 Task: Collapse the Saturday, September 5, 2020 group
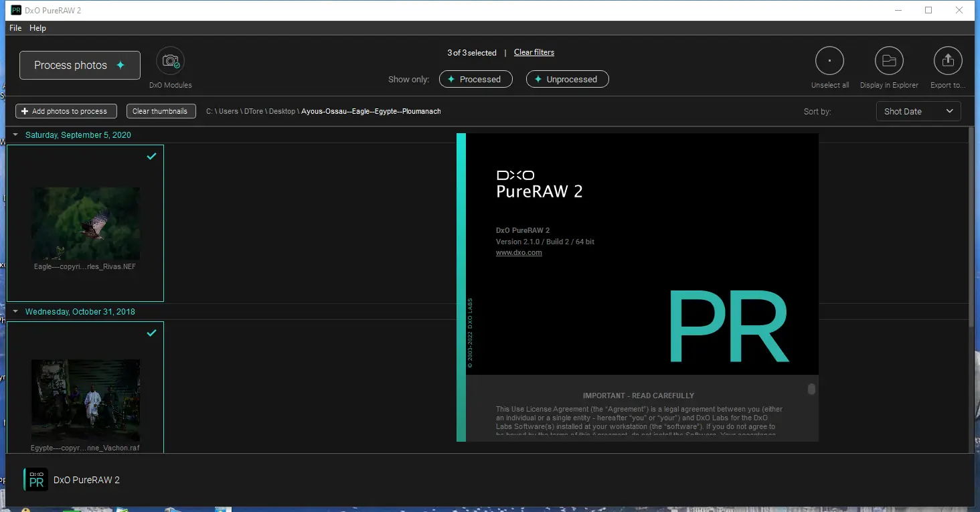click(15, 135)
